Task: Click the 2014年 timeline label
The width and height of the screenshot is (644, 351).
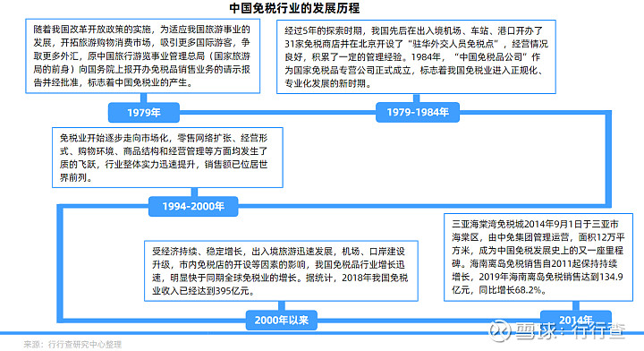Action: point(576,320)
